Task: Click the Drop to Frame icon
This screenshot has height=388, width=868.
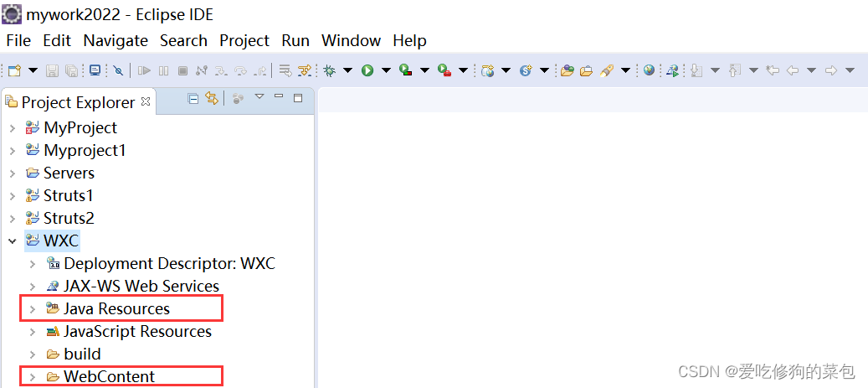Action: [285, 70]
